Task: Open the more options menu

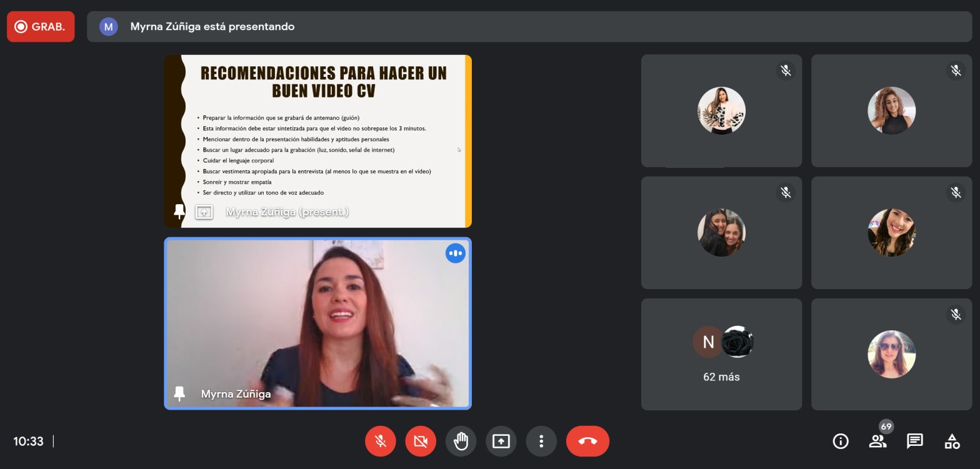Action: pos(541,442)
